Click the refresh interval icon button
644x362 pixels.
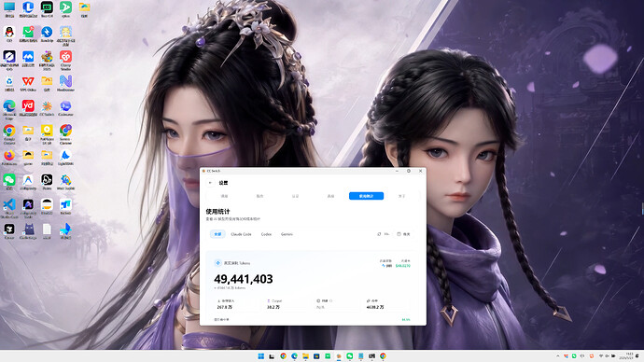coord(383,234)
